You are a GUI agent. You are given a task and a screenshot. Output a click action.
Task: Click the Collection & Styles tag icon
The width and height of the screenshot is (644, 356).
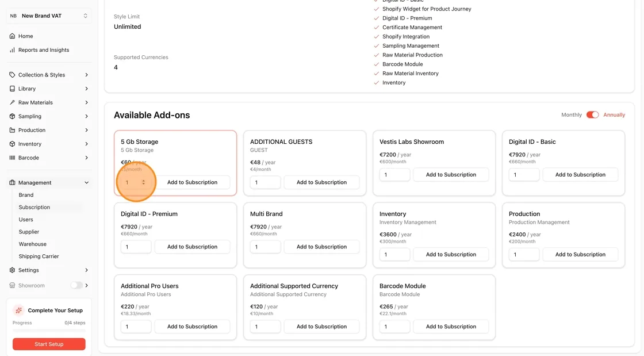(12, 75)
